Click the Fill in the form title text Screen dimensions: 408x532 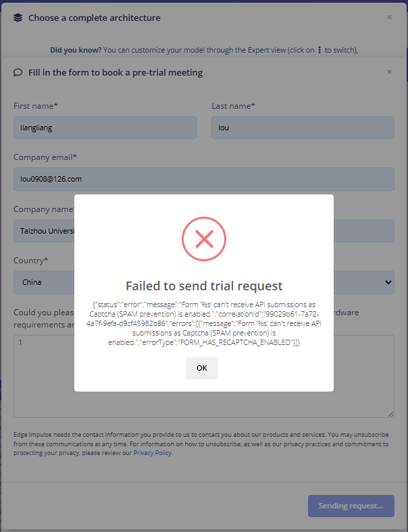point(116,72)
